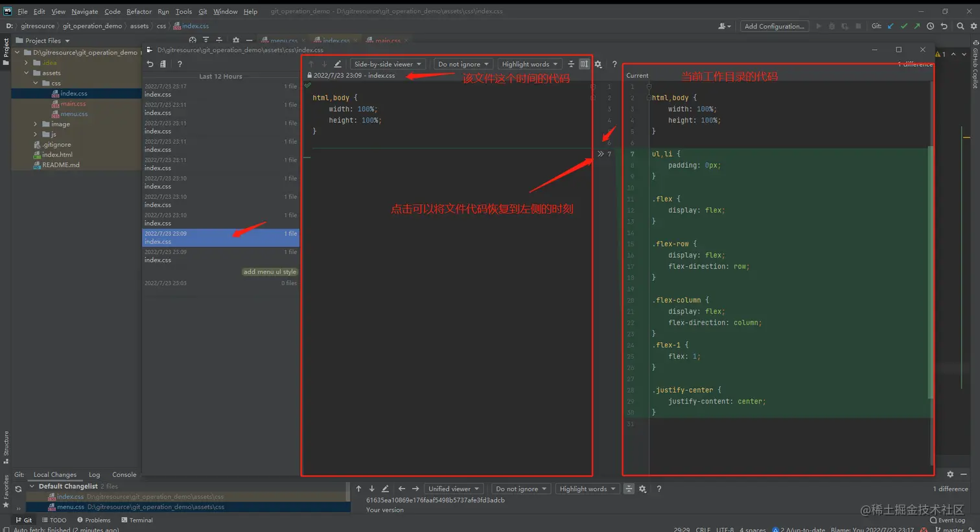Switch to Log tab in Git panel
Screen dimensions: 980x532
[x=95, y=475]
